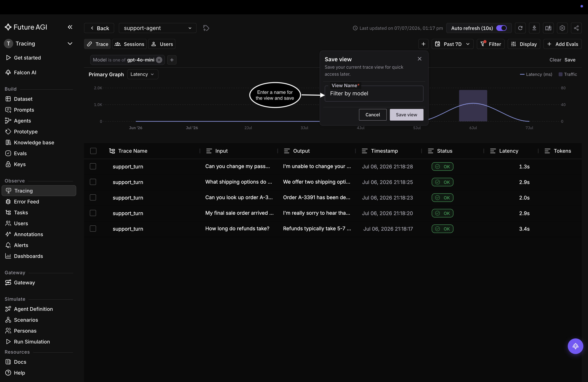Viewport: 588px width, 382px height.
Task: Open the Falcon AI floating assistant button
Action: [575, 346]
